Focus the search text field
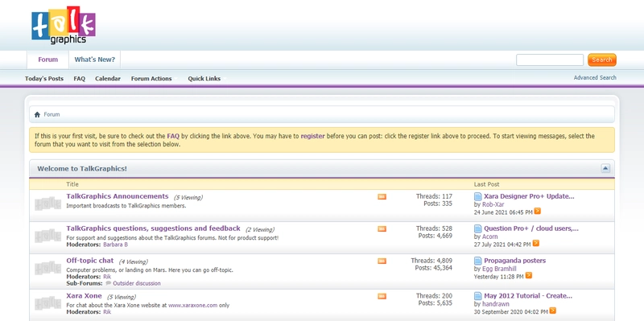 [550, 60]
